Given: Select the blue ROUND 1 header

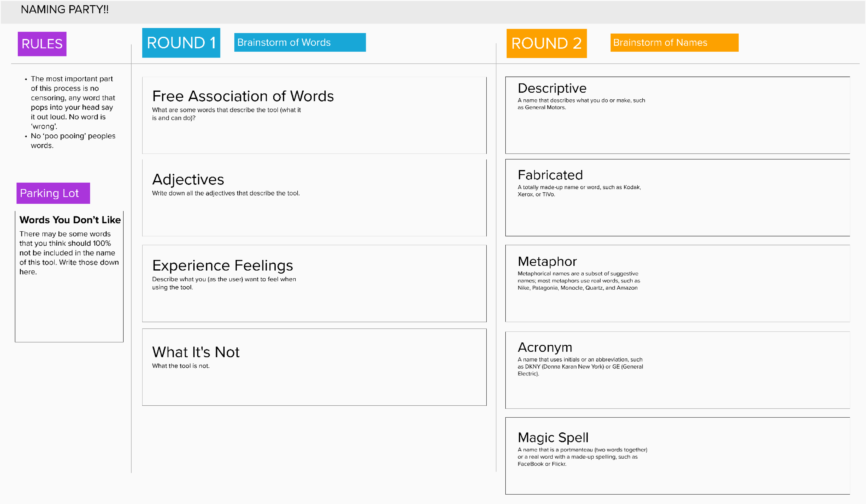Looking at the screenshot, I should (181, 43).
